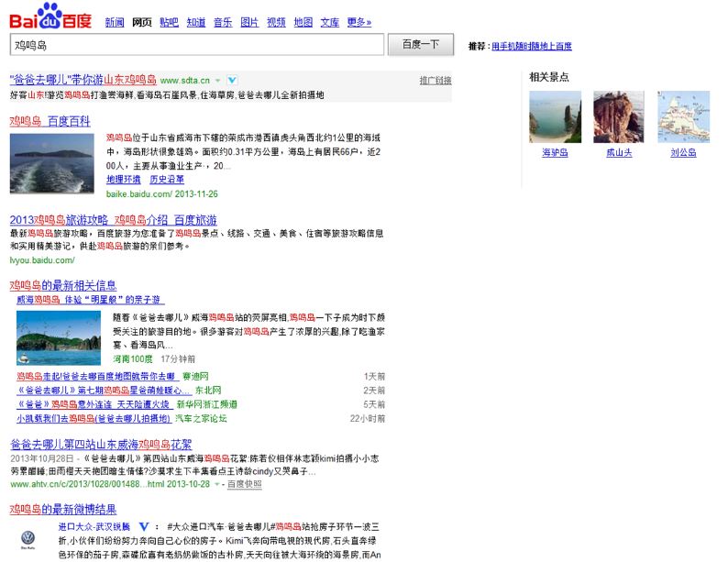Click the 汽车之家论坛 source label
The height and width of the screenshot is (562, 728).
[x=201, y=419]
